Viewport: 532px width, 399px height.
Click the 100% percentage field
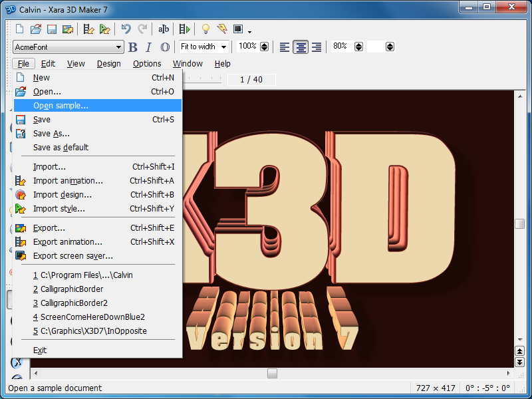[247, 47]
